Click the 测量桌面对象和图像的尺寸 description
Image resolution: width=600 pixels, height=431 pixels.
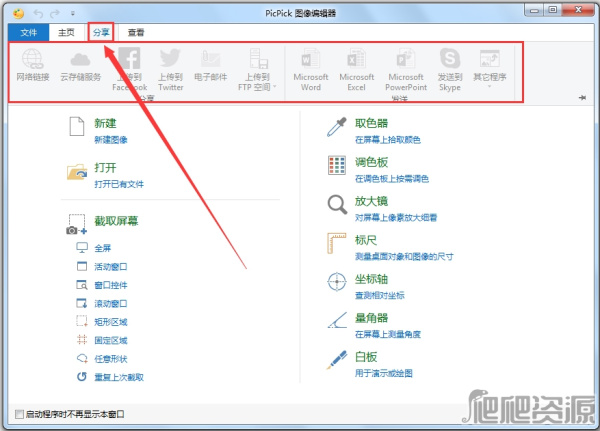click(404, 256)
